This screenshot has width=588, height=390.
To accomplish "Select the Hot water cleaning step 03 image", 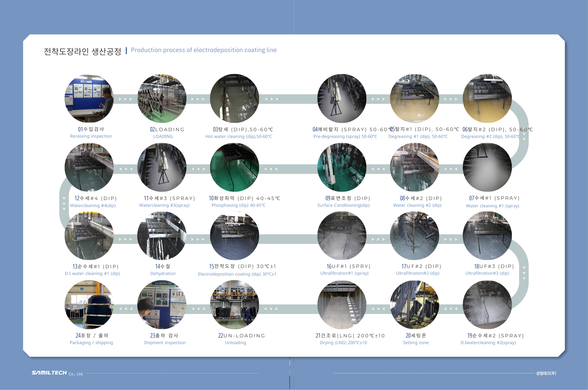I will (234, 99).
